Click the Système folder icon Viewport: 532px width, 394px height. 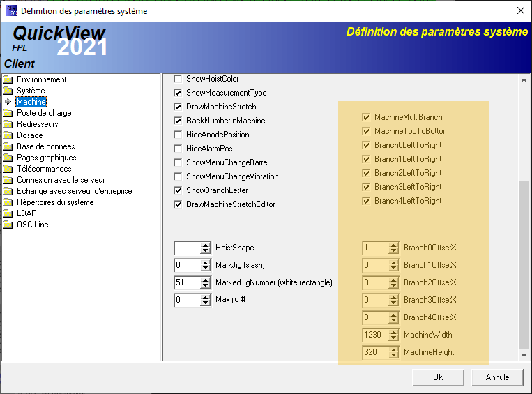pyautogui.click(x=8, y=91)
